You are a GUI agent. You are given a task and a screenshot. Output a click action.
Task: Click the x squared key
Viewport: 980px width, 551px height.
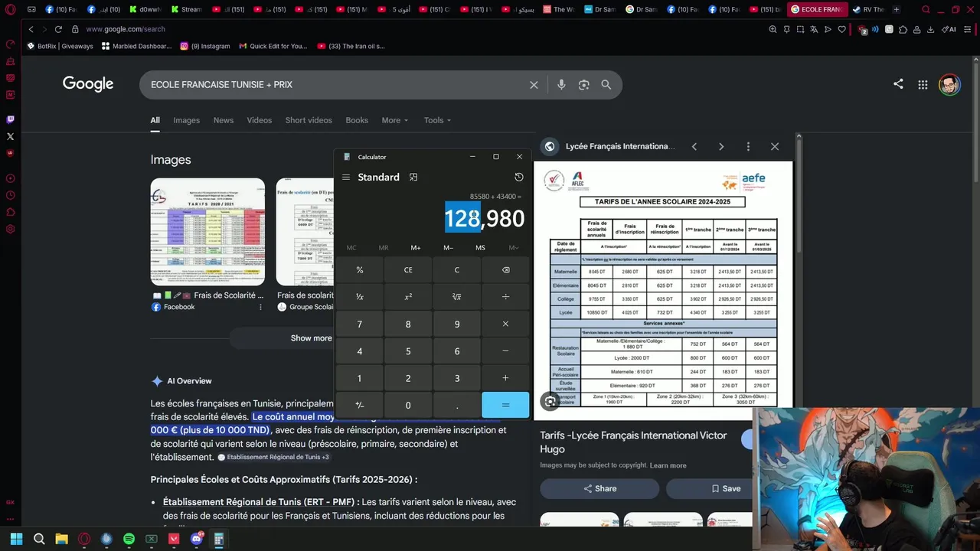click(408, 297)
